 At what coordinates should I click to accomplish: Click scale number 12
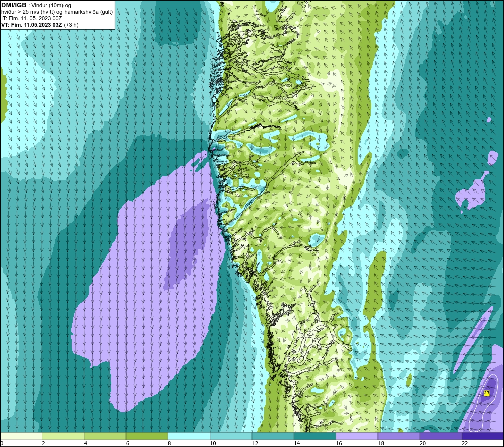pos(255,443)
